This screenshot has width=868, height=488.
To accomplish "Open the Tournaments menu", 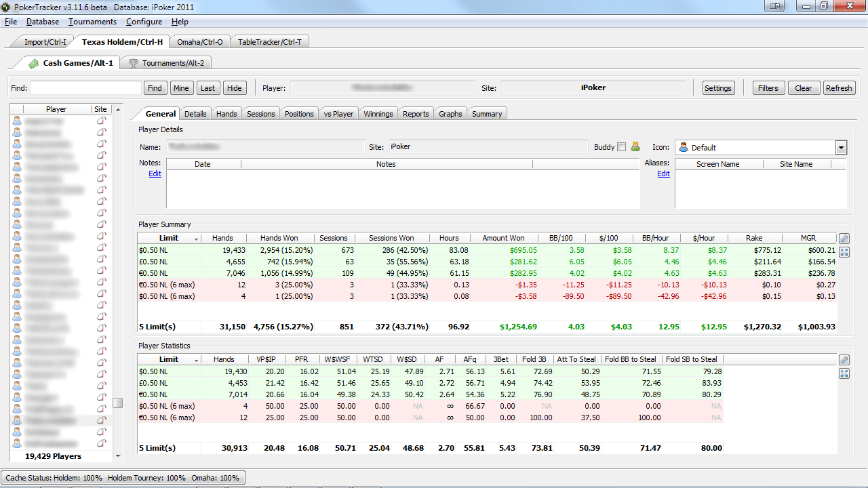I will 92,22.
